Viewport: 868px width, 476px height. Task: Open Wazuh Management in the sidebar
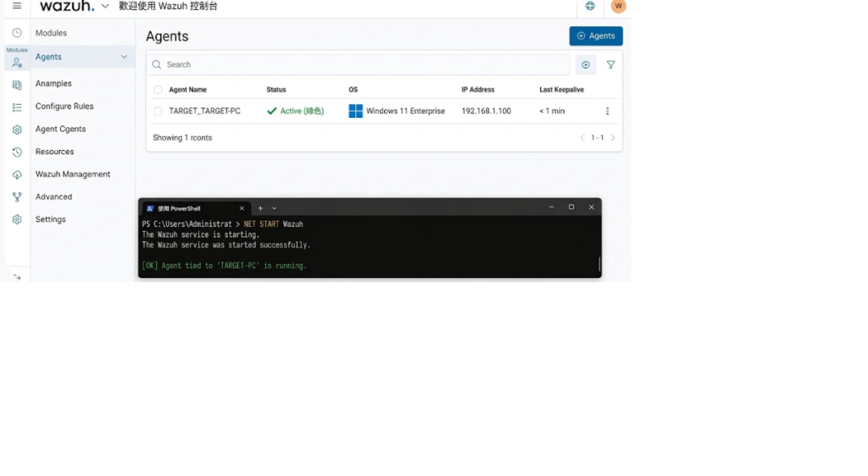(x=73, y=174)
